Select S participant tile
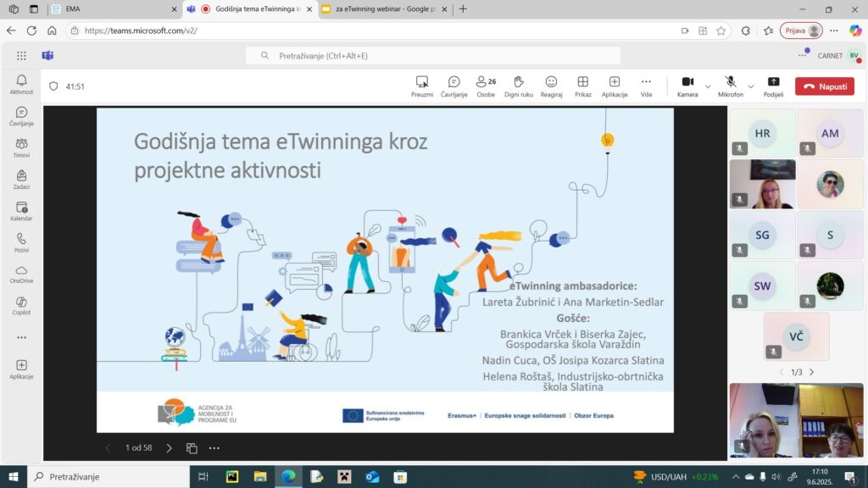This screenshot has height=488, width=868. (x=830, y=235)
